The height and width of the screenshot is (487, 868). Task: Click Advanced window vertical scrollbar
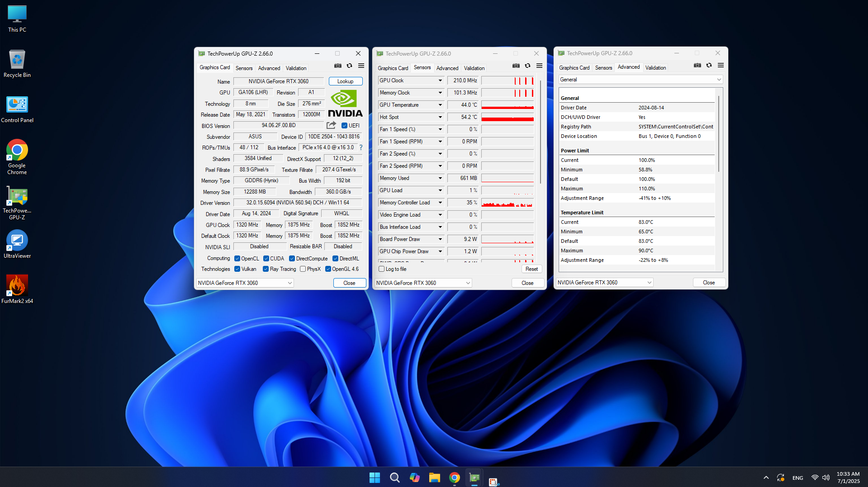pyautogui.click(x=719, y=133)
